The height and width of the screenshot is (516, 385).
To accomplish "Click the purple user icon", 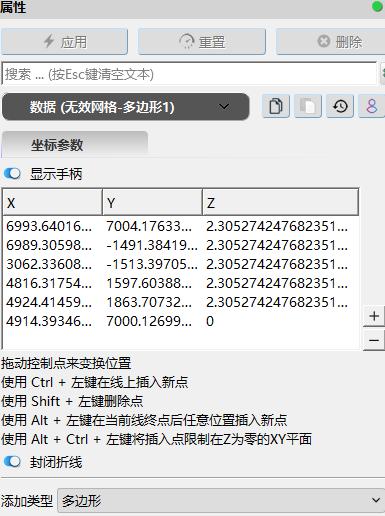I will (371, 106).
